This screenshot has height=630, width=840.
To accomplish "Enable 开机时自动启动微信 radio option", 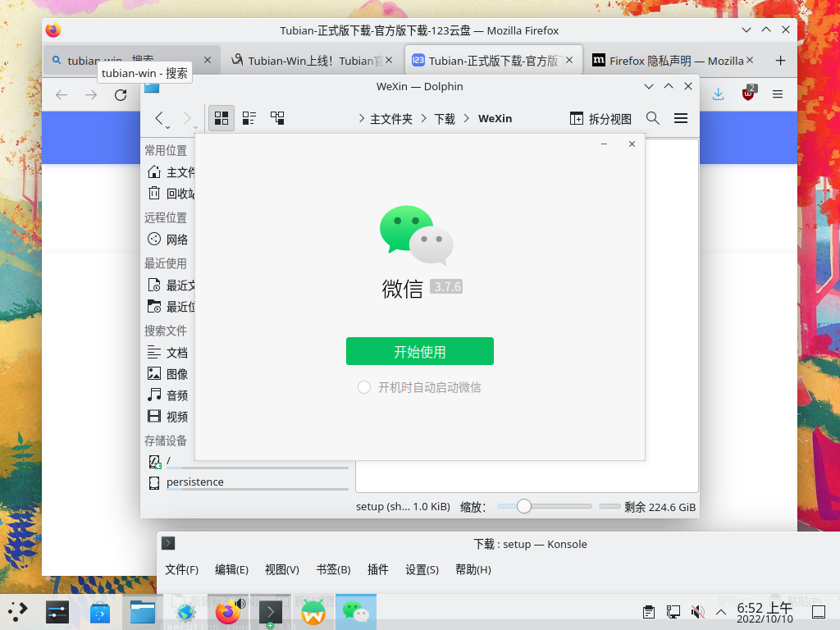I will click(364, 387).
